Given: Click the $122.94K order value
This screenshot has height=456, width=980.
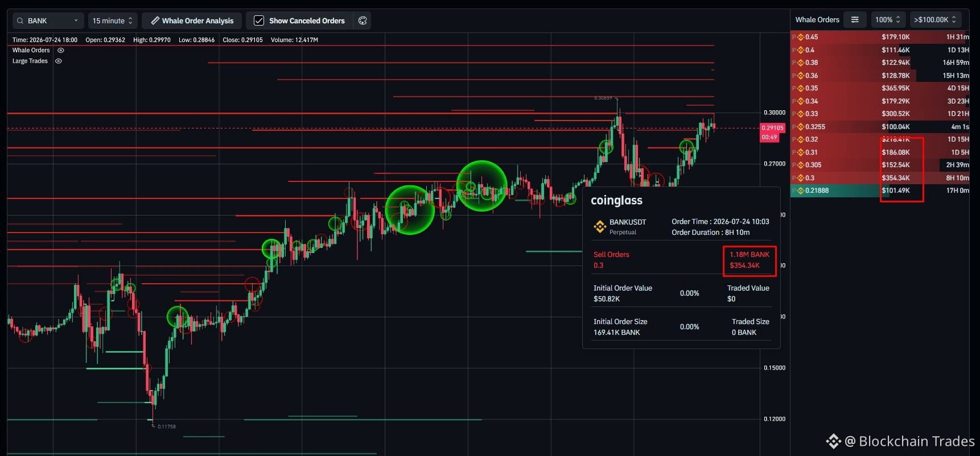Looking at the screenshot, I should (896, 63).
